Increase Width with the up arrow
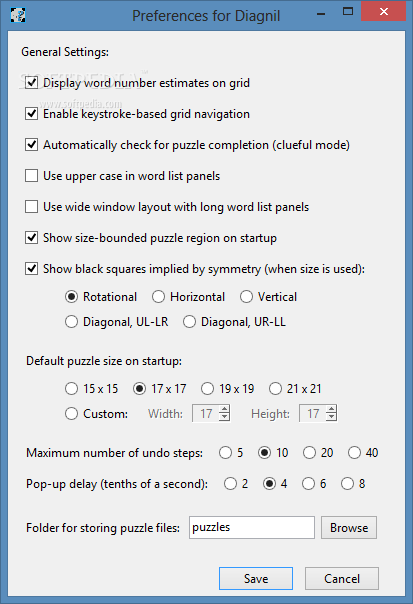 224,409
